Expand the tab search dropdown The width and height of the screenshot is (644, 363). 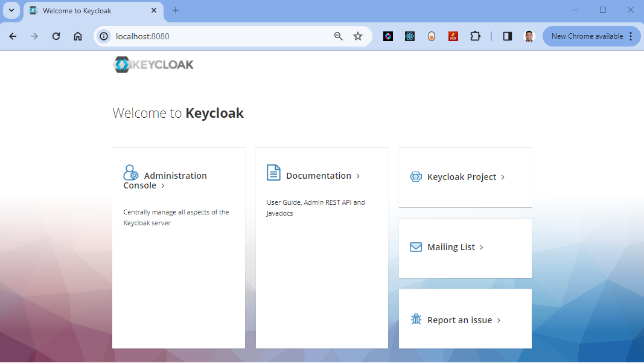point(11,11)
